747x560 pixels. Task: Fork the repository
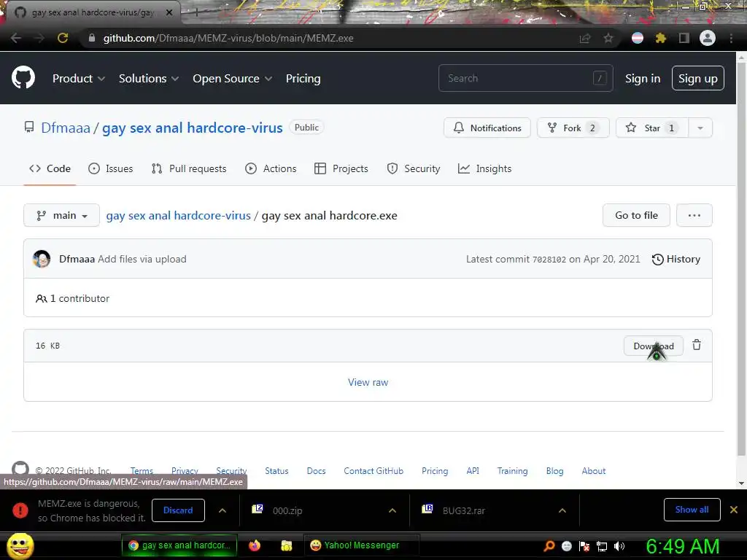click(573, 128)
